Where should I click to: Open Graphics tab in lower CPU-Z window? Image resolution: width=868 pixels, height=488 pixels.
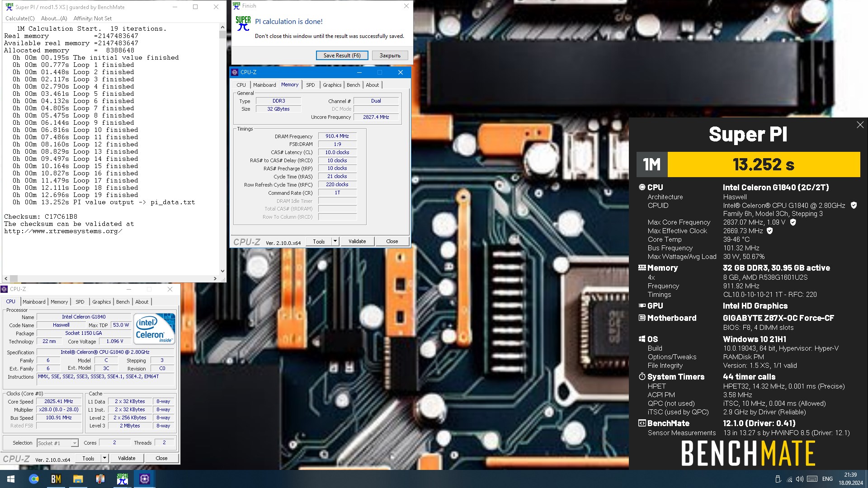pyautogui.click(x=102, y=302)
